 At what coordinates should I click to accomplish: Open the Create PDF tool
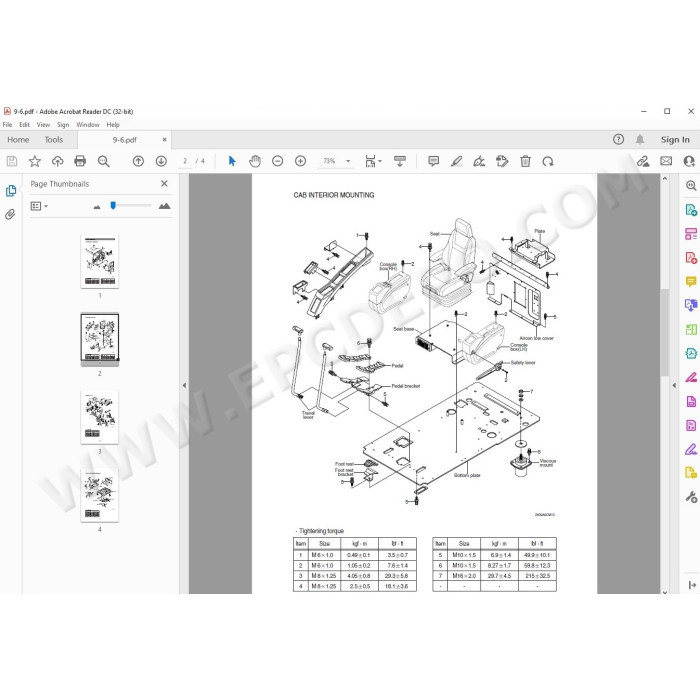691,258
